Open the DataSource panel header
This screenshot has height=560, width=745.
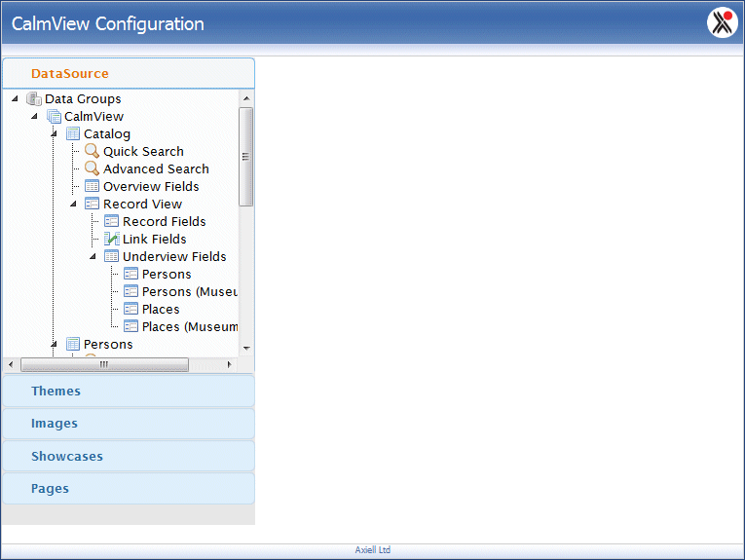tap(129, 74)
